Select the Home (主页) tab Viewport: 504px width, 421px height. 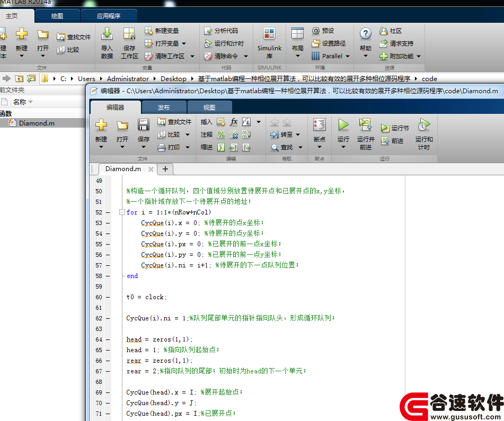[12, 16]
